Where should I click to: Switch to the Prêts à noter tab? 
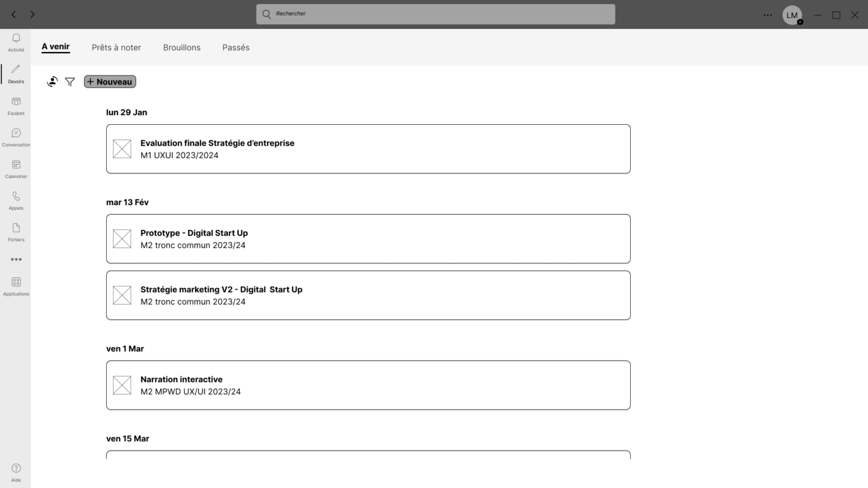coord(116,47)
